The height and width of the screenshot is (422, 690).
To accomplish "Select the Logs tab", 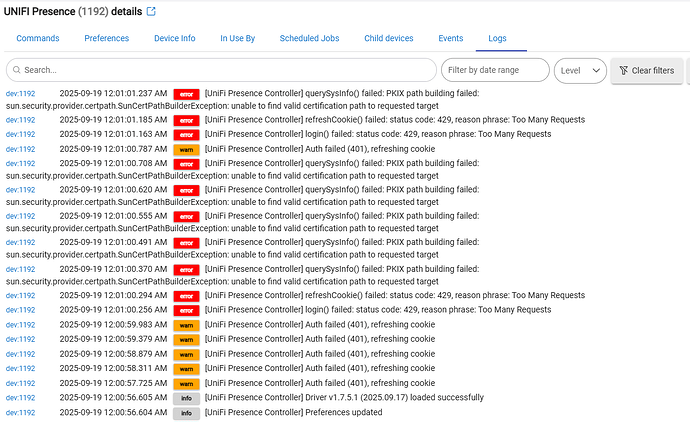I will (497, 38).
